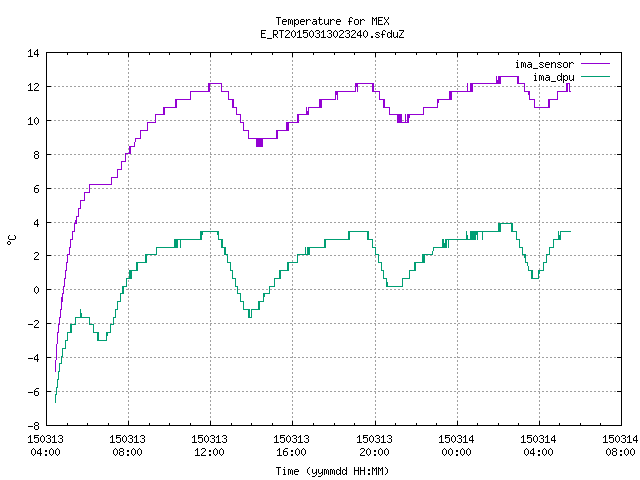The height and width of the screenshot is (480, 640).
Task: Click the y-axis tick label 2
Action: point(36,256)
